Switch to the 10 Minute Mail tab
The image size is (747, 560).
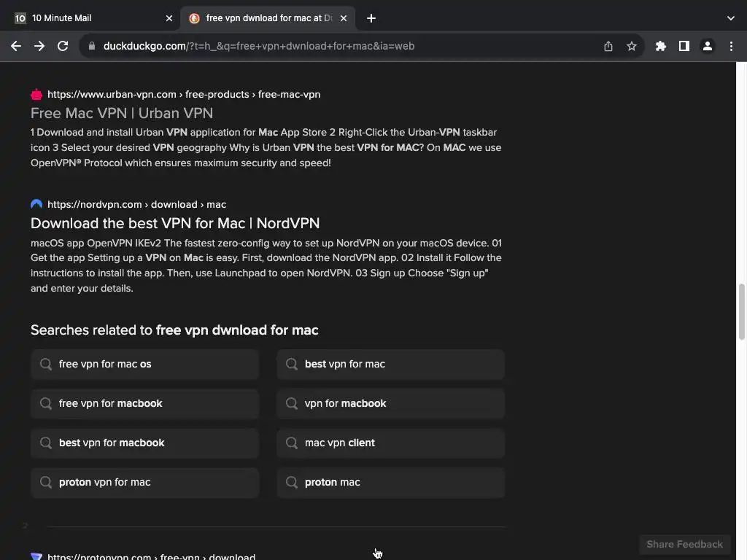[x=90, y=18]
